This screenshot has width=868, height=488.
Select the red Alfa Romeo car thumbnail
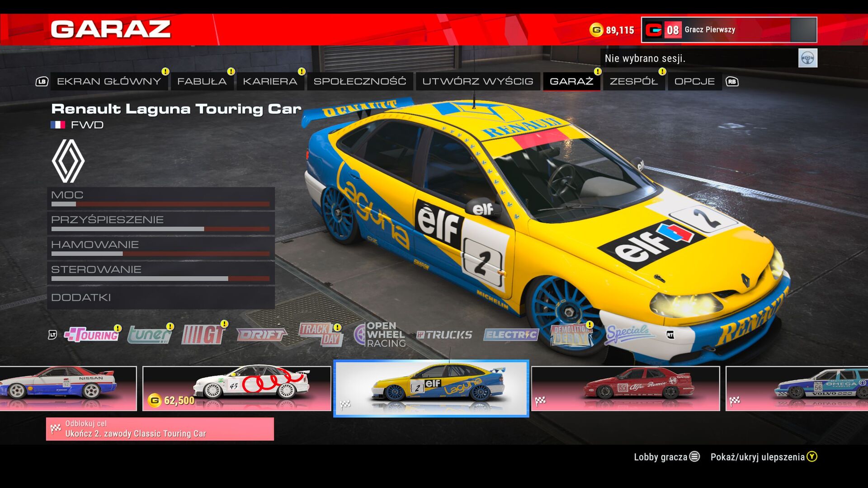(626, 389)
